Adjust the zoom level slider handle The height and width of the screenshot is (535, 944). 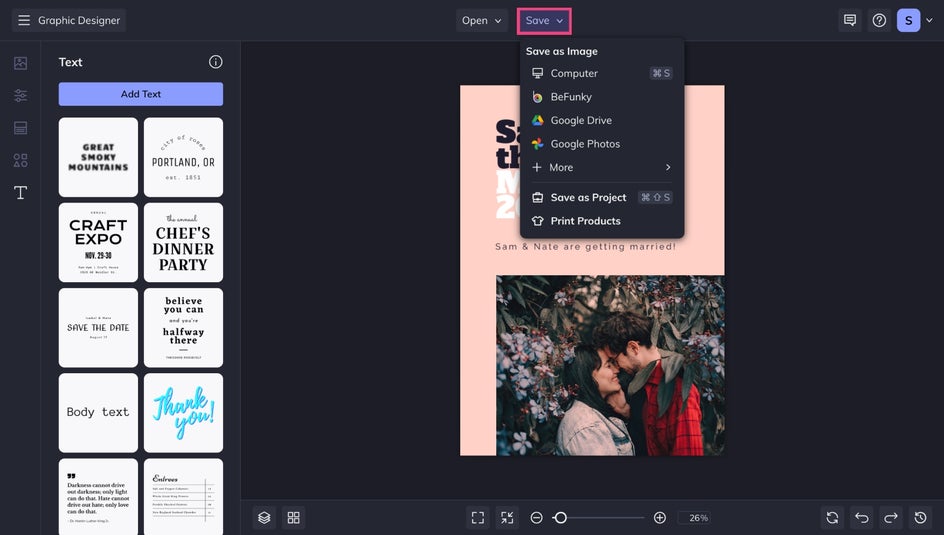(x=560, y=518)
